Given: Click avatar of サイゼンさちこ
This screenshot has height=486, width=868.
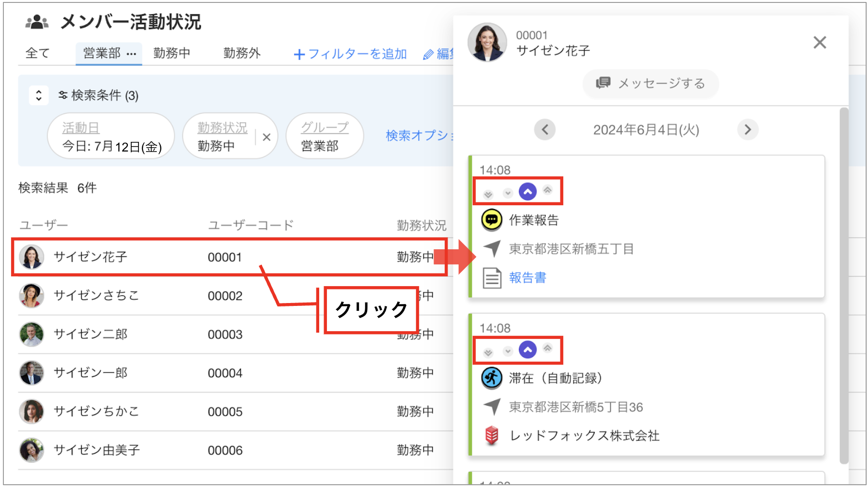Looking at the screenshot, I should [31, 295].
